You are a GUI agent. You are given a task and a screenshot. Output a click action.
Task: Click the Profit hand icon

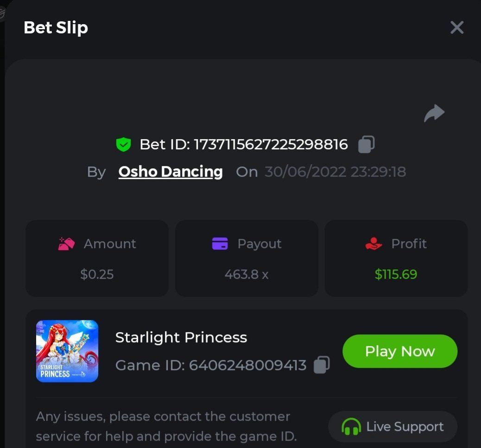point(373,243)
